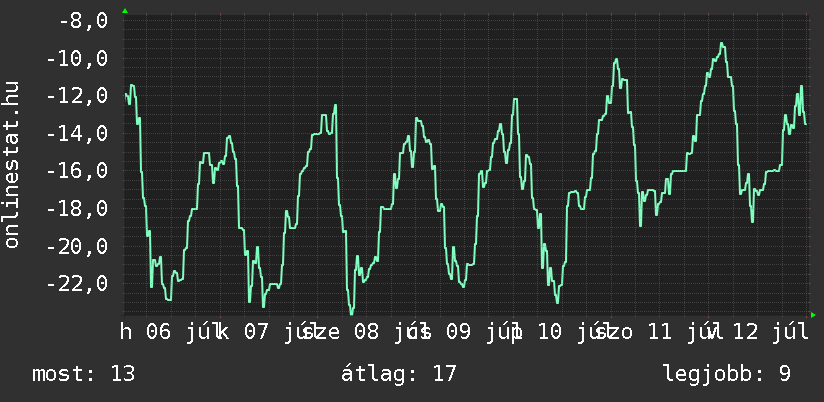Viewport: 824px width, 402px height.
Task: Click the -22,0 Y-axis label
Action: point(77,284)
